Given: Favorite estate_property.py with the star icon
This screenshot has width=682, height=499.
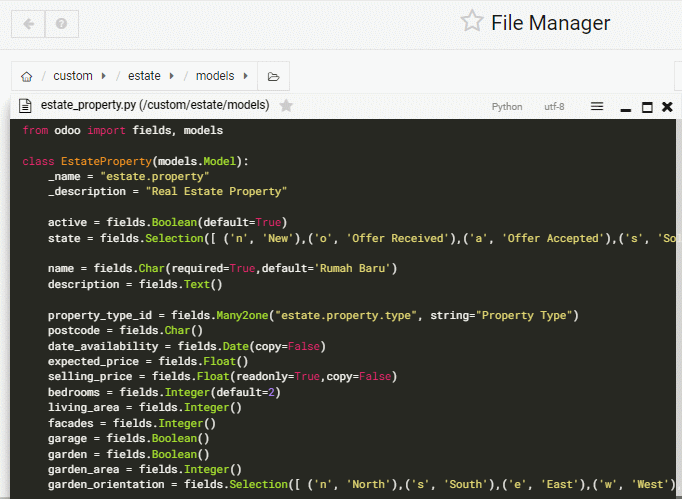Looking at the screenshot, I should 286,105.
